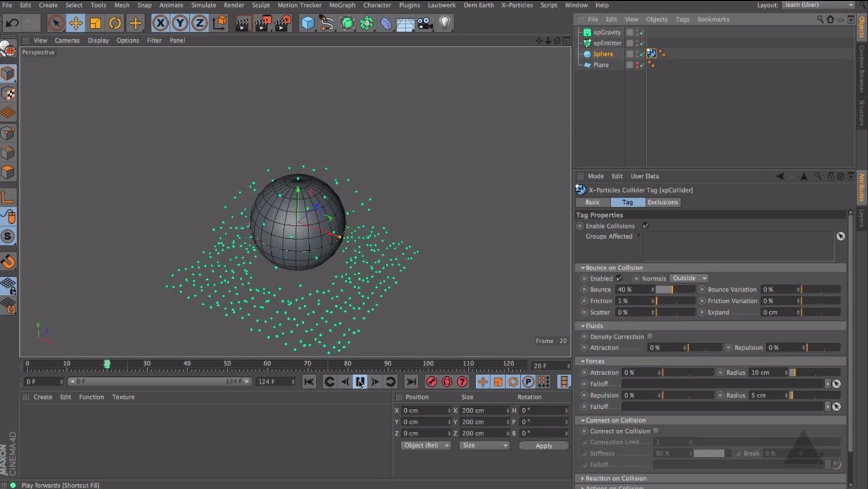Viewport: 868px width, 489px height.
Task: Toggle the xpGravity enabled checkmark
Action: (642, 33)
